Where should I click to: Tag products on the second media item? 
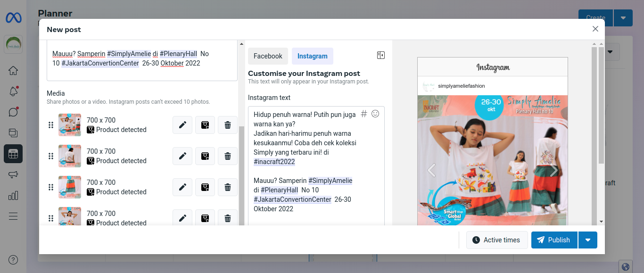click(205, 156)
